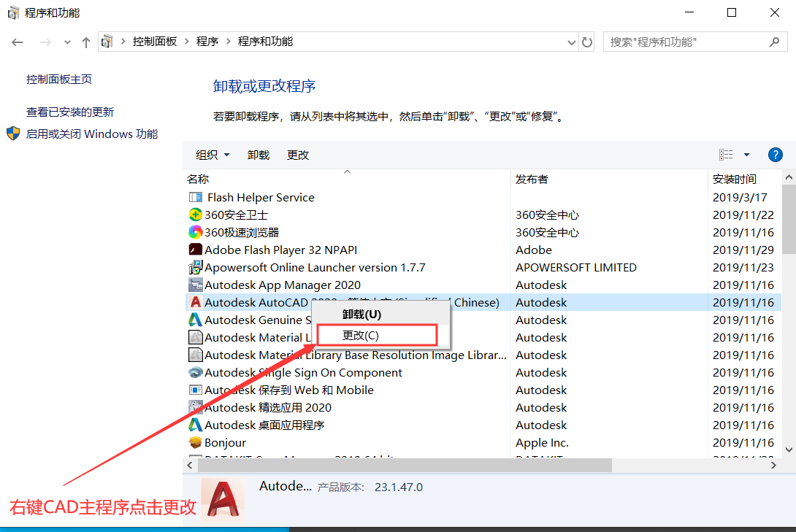
Task: Open 查看已安装的更新 link
Action: (x=70, y=112)
